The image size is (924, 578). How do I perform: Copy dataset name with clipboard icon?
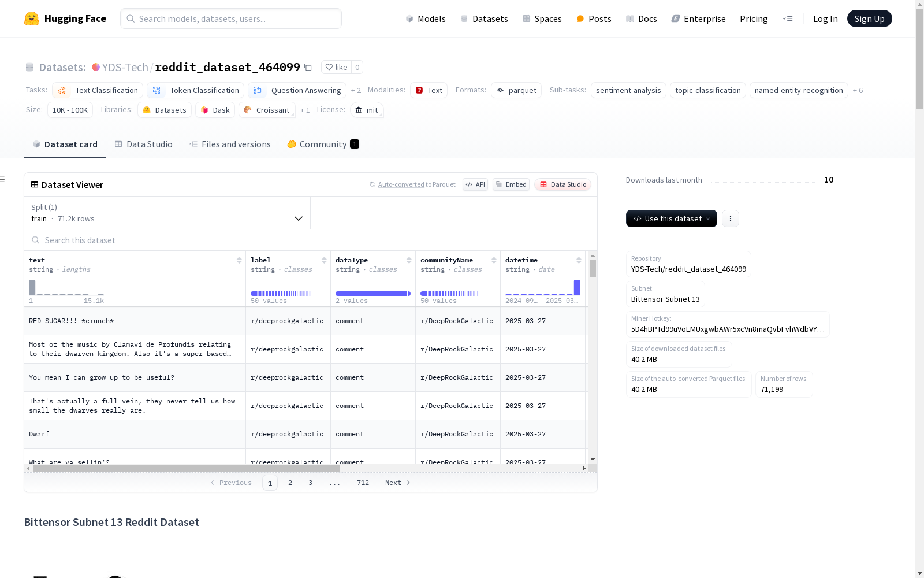point(308,67)
